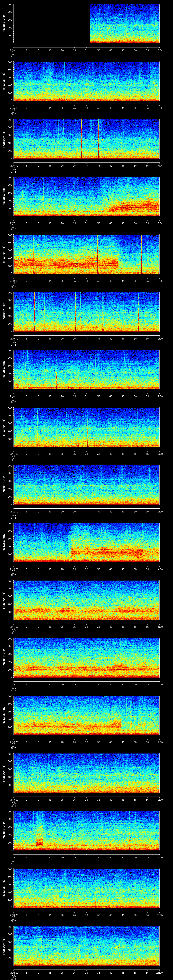Click the Frequency (Hz) title of 7:10:00 panel

(x=4, y=369)
